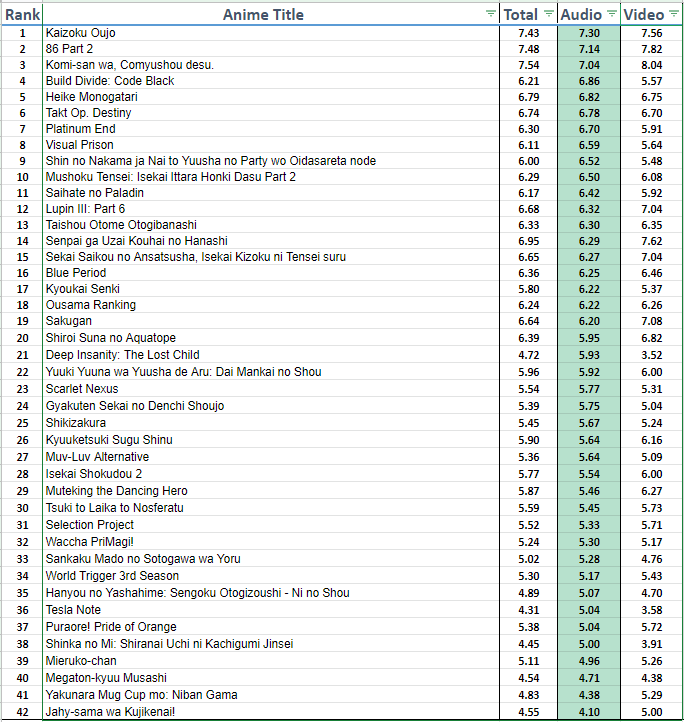Select Senpai ga Uzai Kouhai no Hanashi

[271, 241]
